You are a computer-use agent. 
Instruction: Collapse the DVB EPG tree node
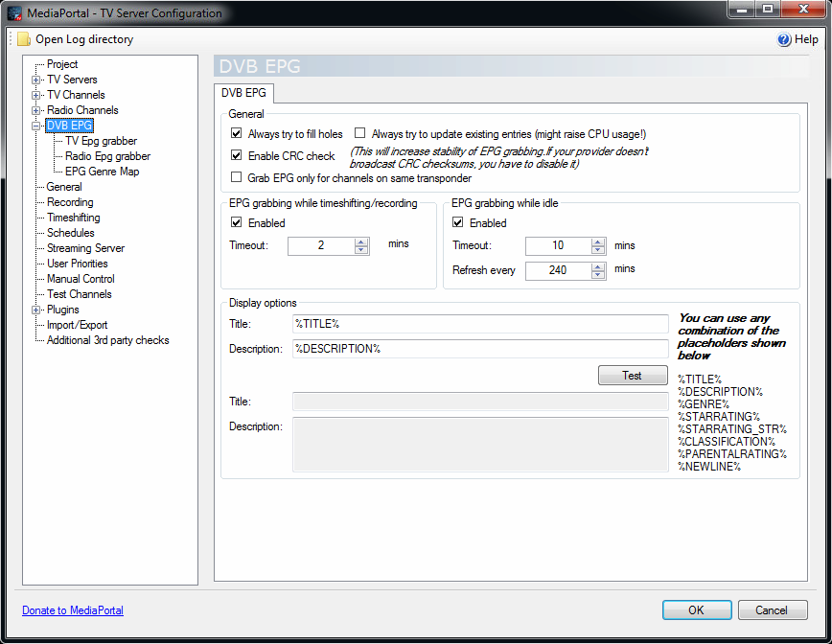36,126
